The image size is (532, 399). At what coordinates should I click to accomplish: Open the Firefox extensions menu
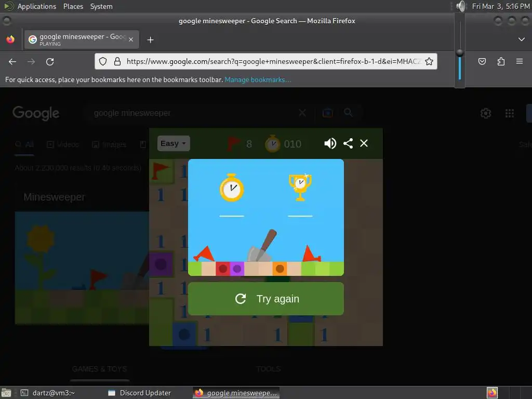click(501, 61)
